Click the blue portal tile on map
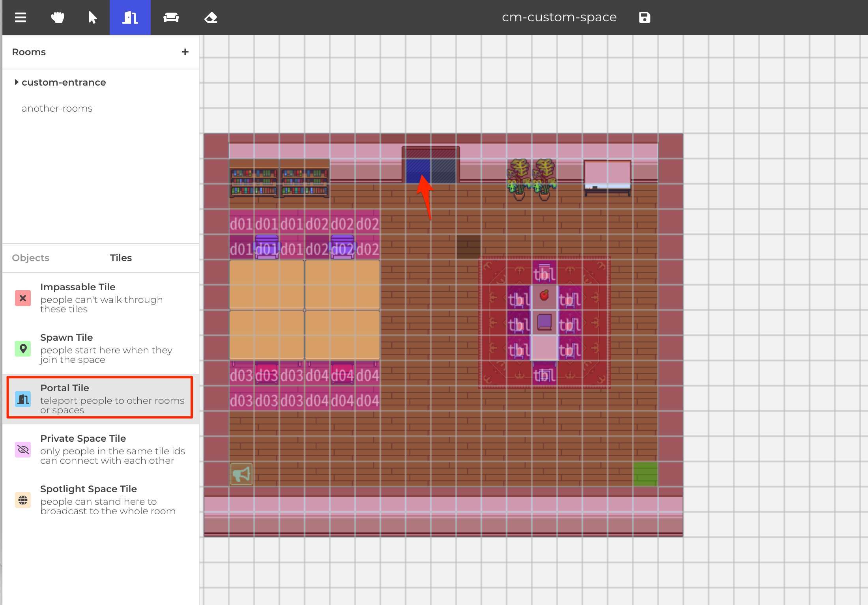This screenshot has height=605, width=868. click(418, 171)
